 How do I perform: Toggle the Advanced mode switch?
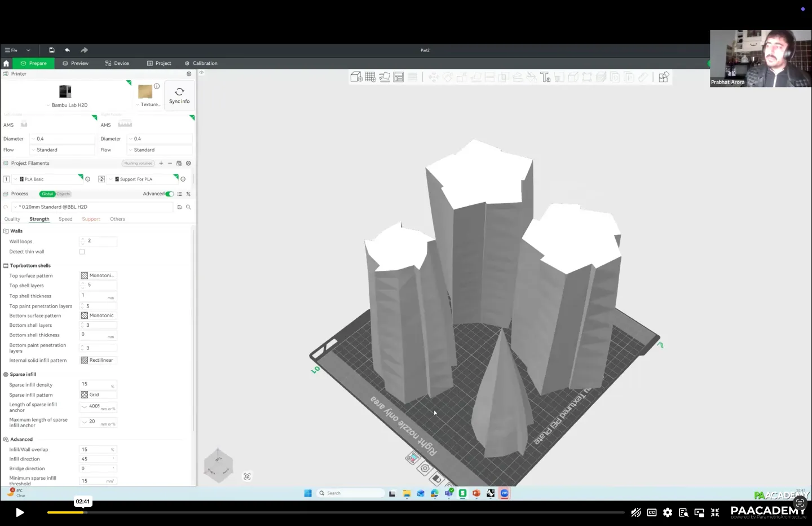(169, 194)
